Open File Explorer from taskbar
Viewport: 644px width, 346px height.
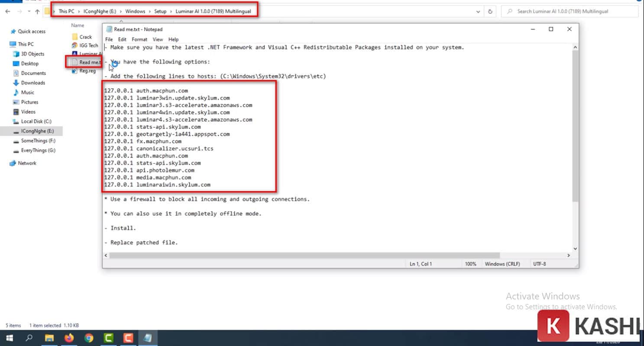click(49, 338)
